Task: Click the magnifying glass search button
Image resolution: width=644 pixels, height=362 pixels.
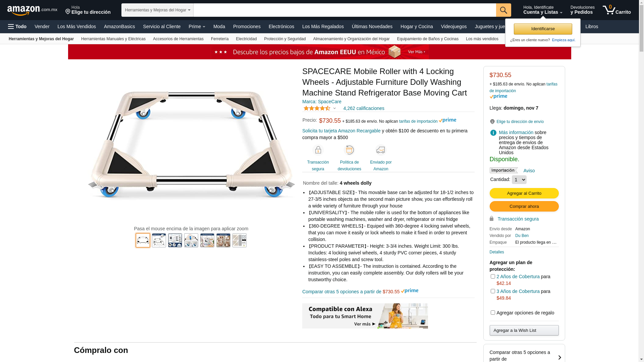Action: click(503, 10)
